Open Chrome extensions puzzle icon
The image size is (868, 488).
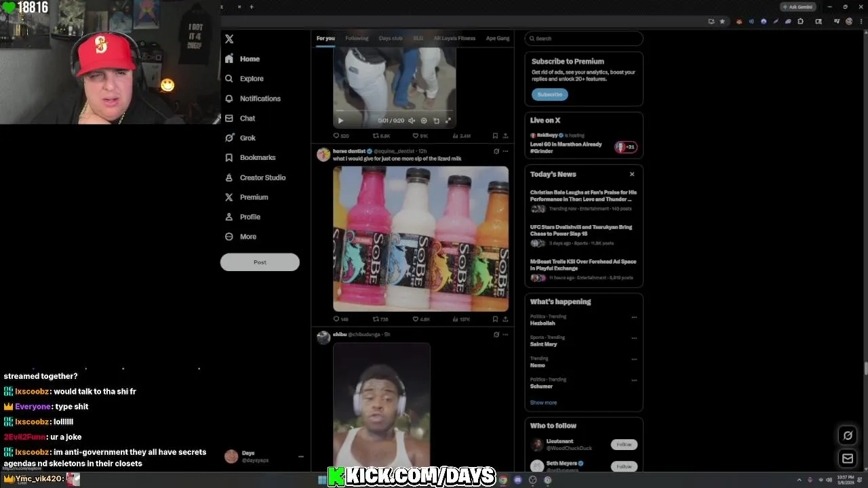point(800,21)
